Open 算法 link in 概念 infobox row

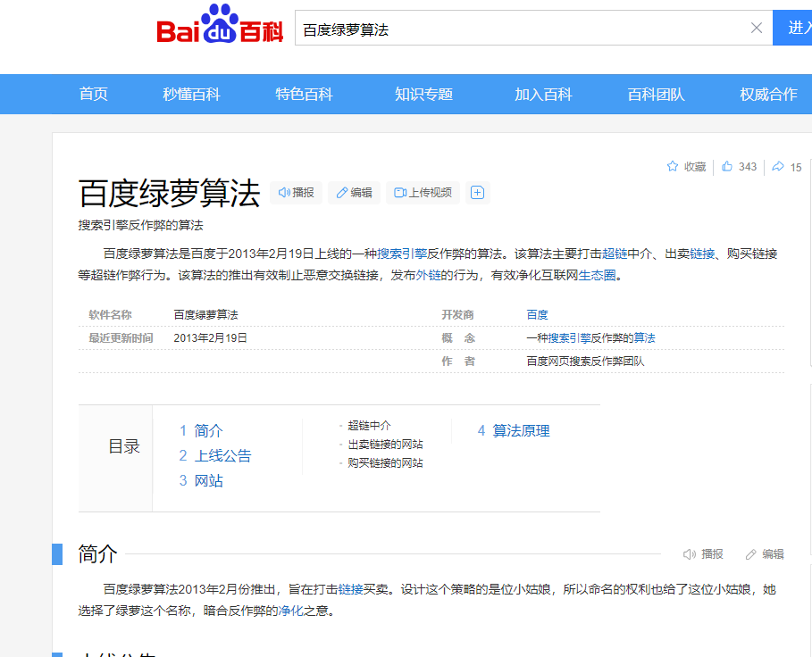[644, 337]
